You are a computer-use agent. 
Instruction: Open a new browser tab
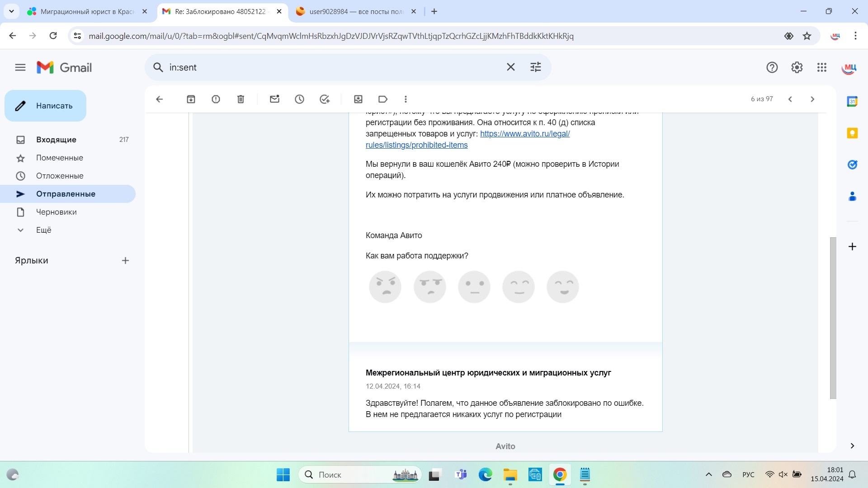pyautogui.click(x=434, y=11)
